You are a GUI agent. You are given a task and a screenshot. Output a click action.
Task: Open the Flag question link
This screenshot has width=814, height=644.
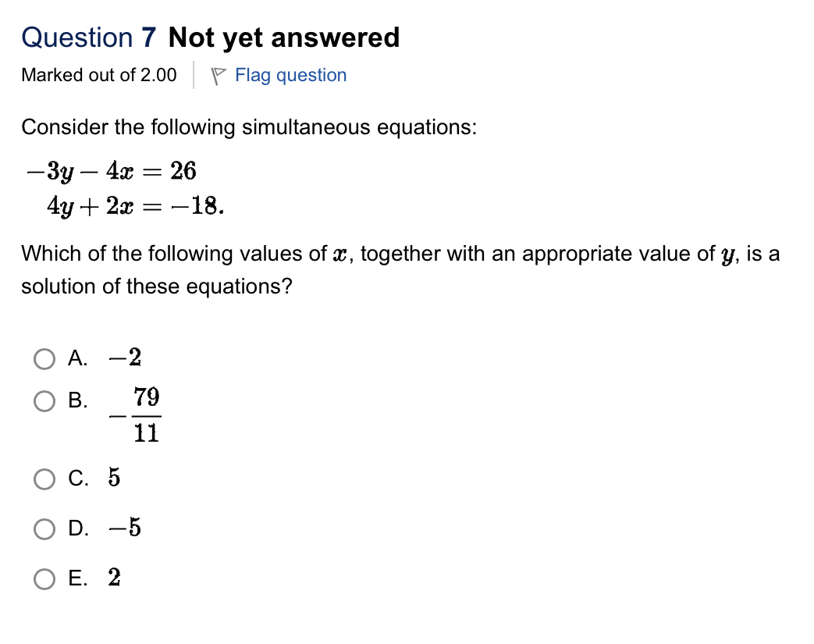290,75
